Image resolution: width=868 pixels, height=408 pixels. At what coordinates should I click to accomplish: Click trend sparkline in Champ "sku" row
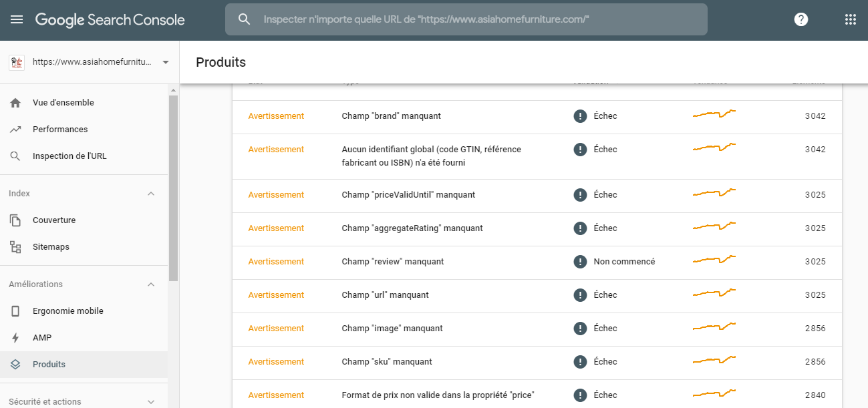(x=714, y=359)
